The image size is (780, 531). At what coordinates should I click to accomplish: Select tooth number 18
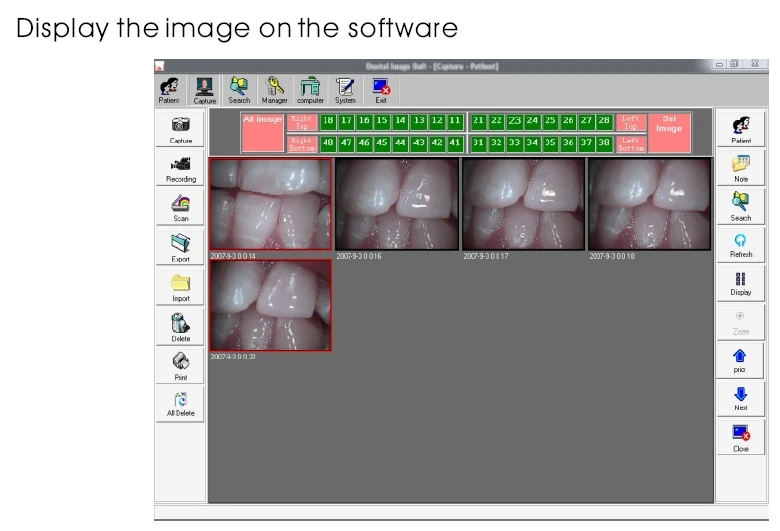328,121
